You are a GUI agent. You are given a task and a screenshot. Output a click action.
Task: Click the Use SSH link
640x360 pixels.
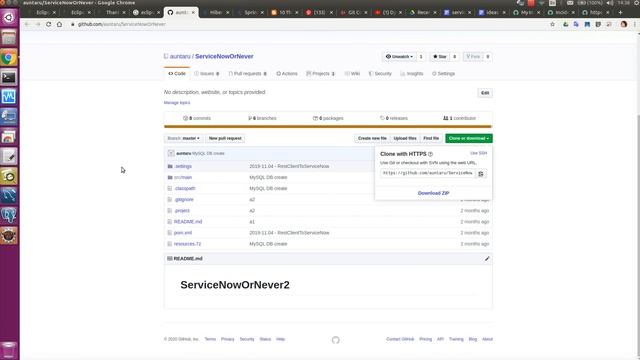pyautogui.click(x=478, y=153)
